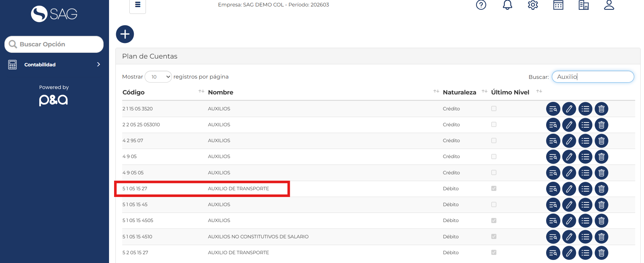
Task: Open the calendar period icon
Action: 558,5
